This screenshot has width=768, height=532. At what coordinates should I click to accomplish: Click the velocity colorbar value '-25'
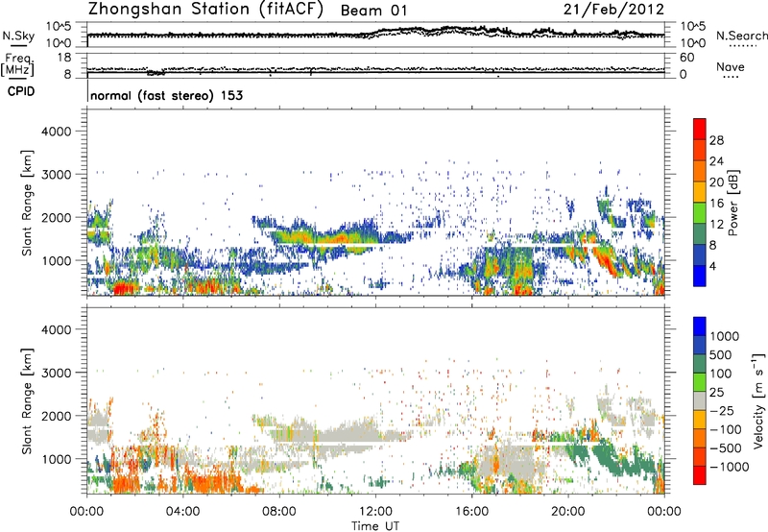pyautogui.click(x=724, y=410)
